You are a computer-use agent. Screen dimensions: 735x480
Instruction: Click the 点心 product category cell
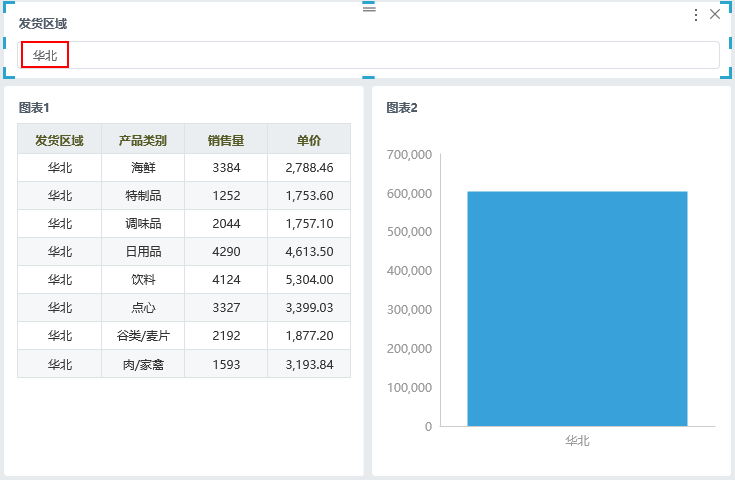pos(143,308)
